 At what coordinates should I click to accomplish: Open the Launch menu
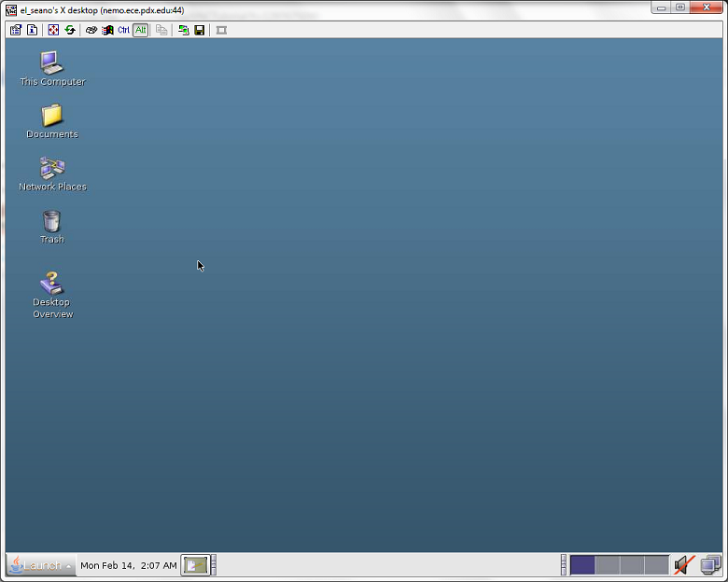tap(41, 565)
